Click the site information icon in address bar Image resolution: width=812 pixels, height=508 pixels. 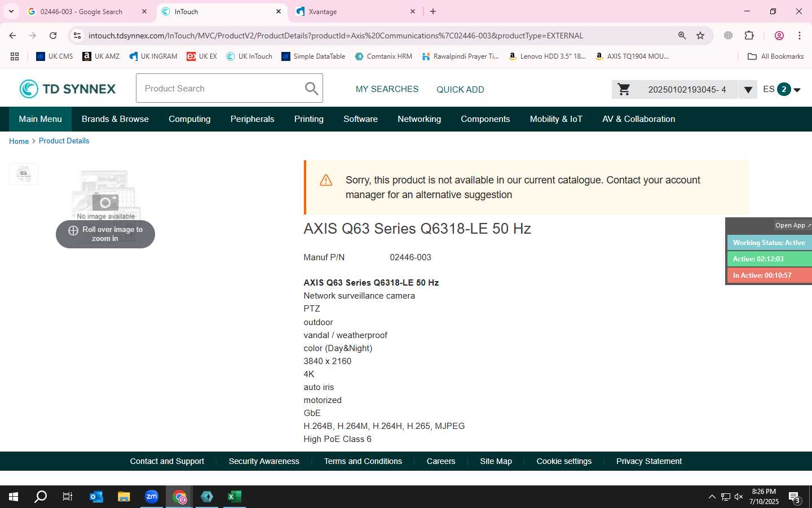(x=77, y=36)
